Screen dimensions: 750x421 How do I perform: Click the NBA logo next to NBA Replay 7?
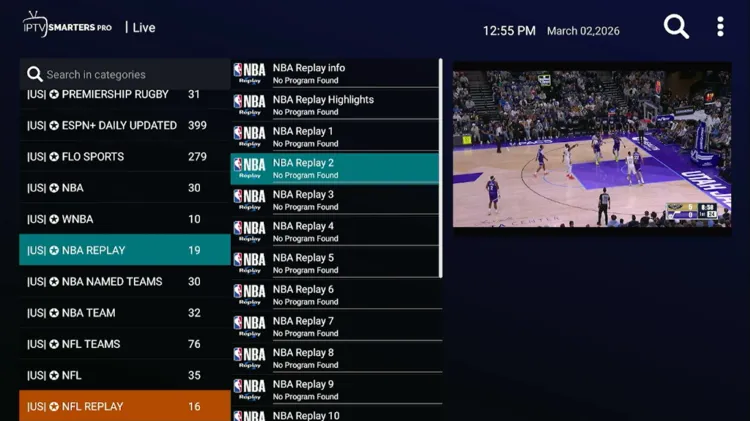pos(249,326)
